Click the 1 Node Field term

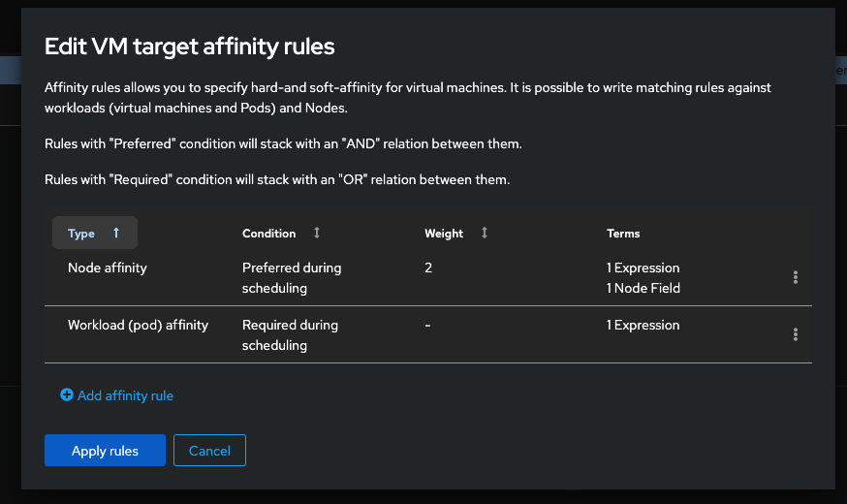point(643,288)
